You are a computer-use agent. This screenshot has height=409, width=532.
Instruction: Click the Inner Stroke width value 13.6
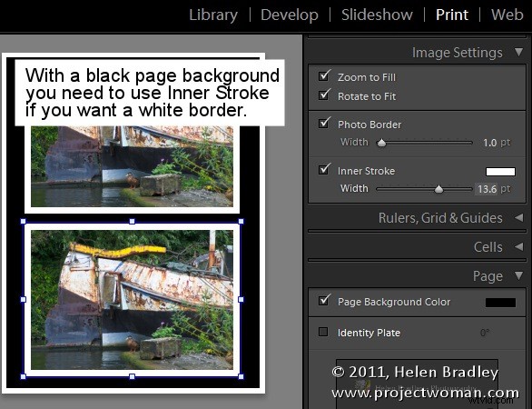pos(488,189)
